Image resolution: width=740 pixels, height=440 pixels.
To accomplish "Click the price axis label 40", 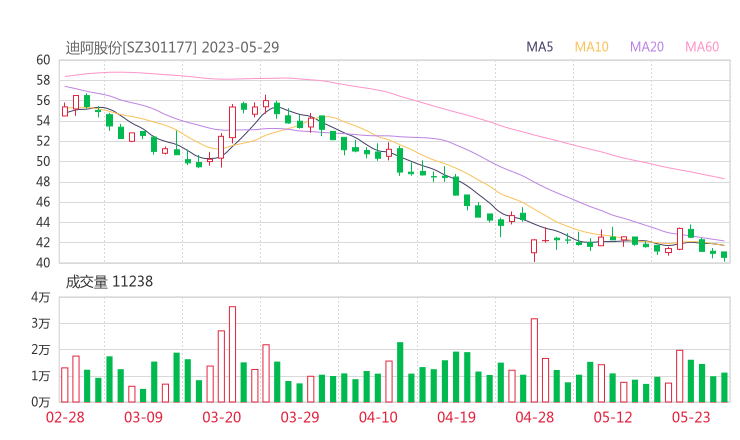I will tap(43, 262).
